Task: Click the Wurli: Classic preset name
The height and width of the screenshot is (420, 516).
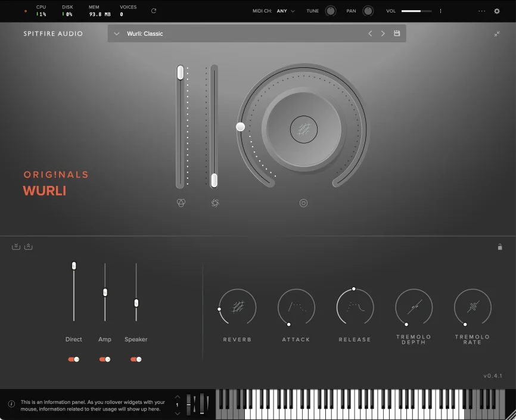Action: coord(145,33)
